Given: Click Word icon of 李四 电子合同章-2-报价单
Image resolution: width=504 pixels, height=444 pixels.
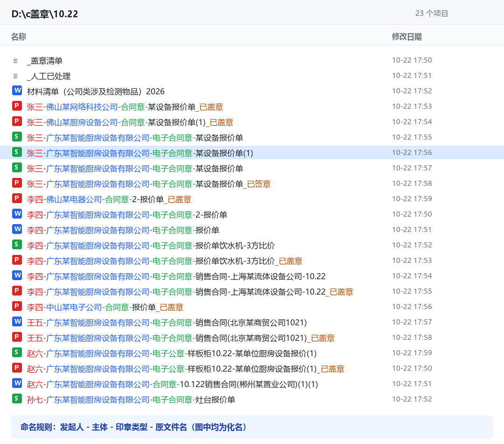Looking at the screenshot, I should (17, 214).
